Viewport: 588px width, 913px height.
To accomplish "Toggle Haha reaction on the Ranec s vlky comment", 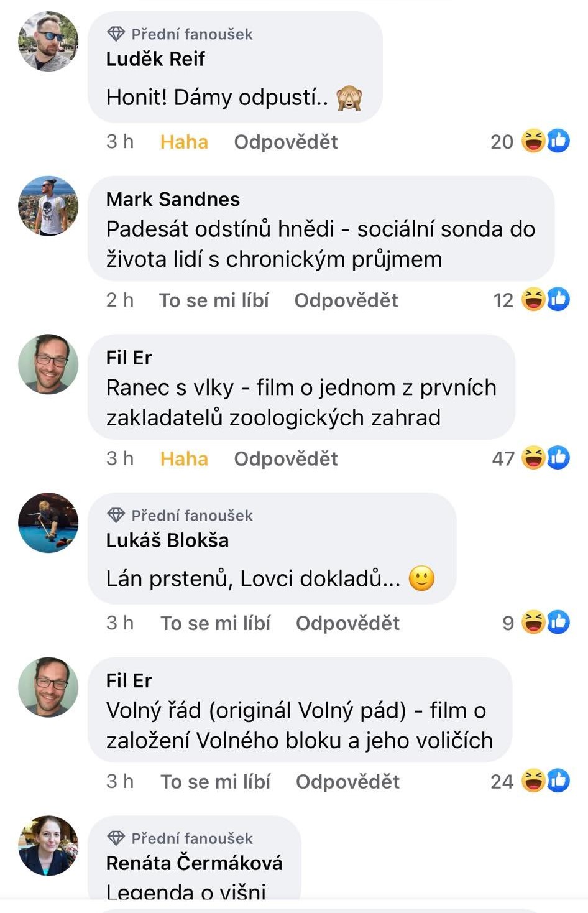I will 184,459.
